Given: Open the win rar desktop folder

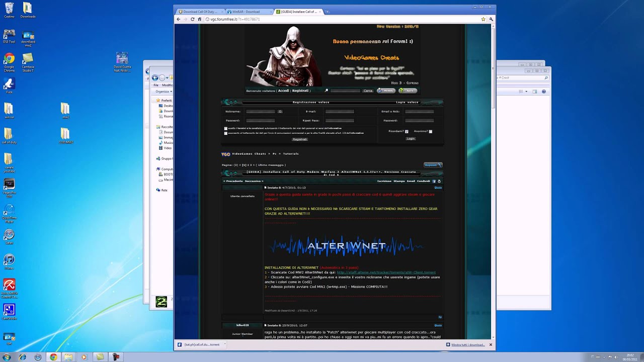Looking at the screenshot, I should click(9, 111).
